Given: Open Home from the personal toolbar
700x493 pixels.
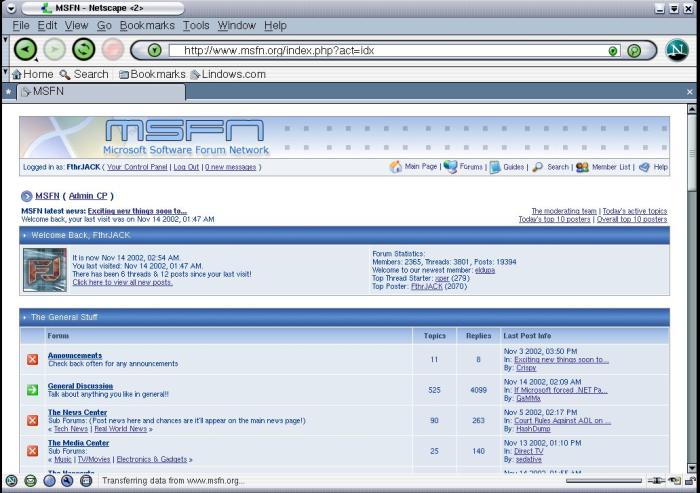Looking at the screenshot, I should click(x=33, y=74).
